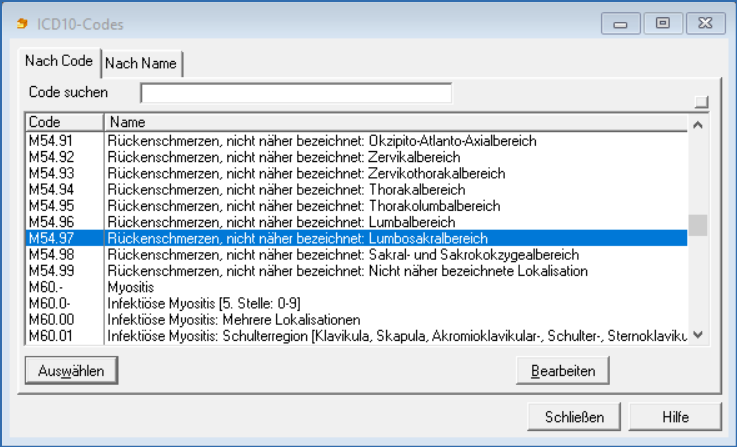The height and width of the screenshot is (447, 737).
Task: Select row M60.- Myositis
Action: tap(356, 287)
